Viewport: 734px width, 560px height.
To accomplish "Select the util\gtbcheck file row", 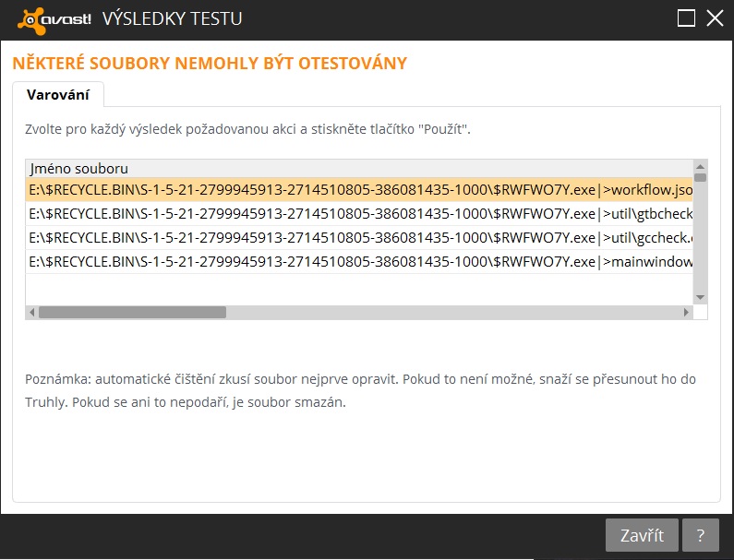I will point(358,214).
